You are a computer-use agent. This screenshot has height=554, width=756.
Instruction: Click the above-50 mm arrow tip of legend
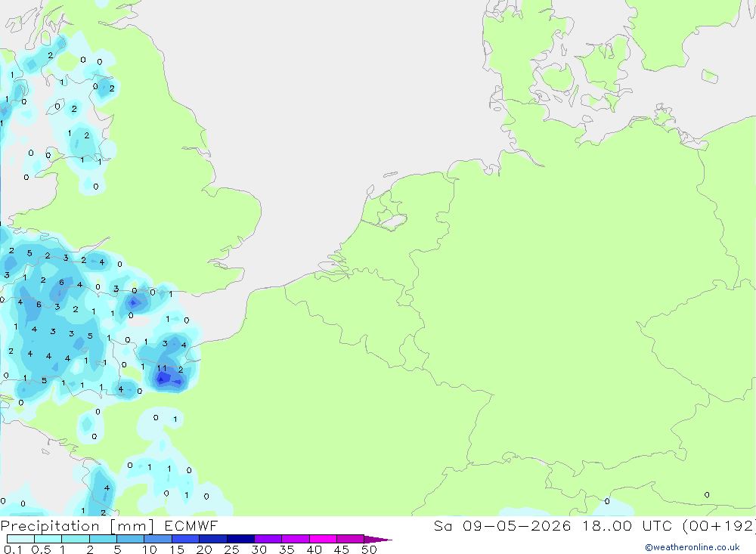[x=377, y=540]
